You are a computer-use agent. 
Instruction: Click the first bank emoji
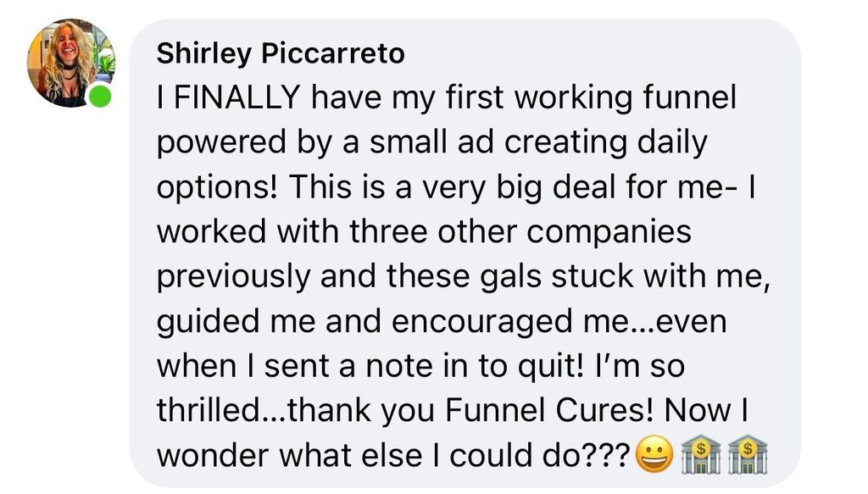(699, 455)
